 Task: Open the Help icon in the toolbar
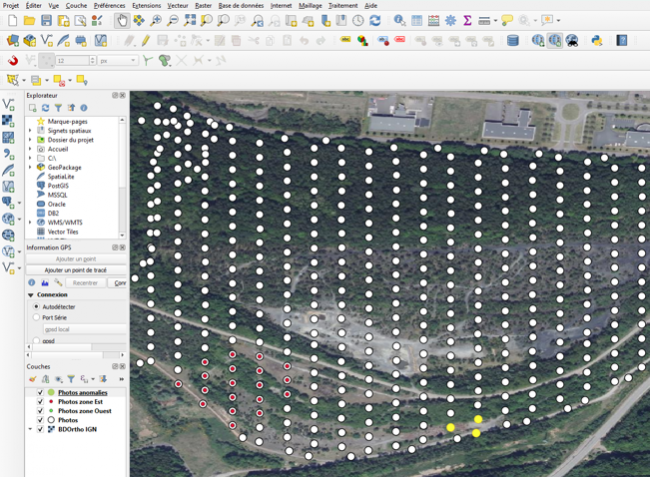pyautogui.click(x=621, y=41)
